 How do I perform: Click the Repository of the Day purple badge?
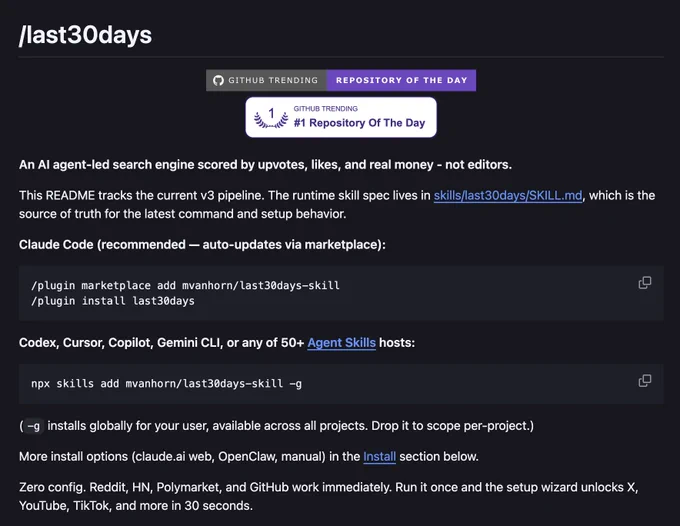coord(402,80)
